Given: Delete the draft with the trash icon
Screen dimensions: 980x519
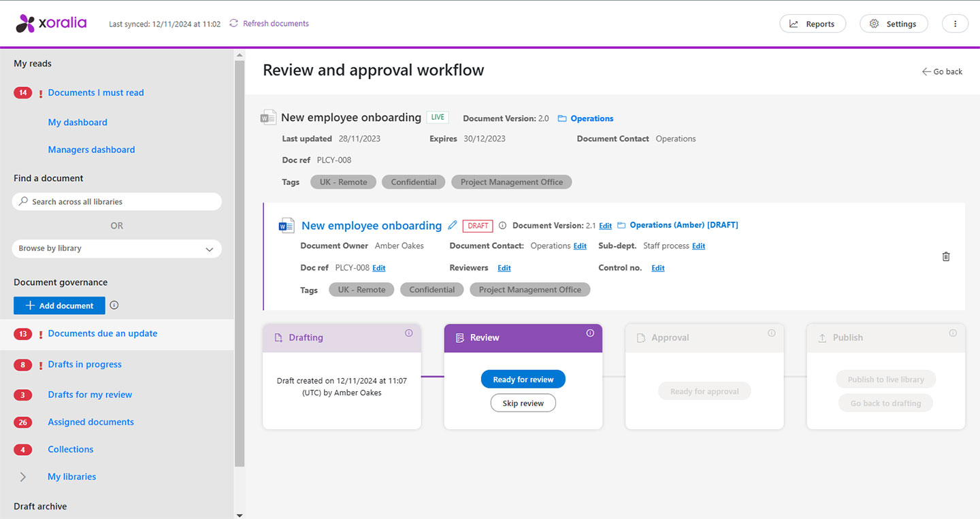Looking at the screenshot, I should click(x=946, y=256).
